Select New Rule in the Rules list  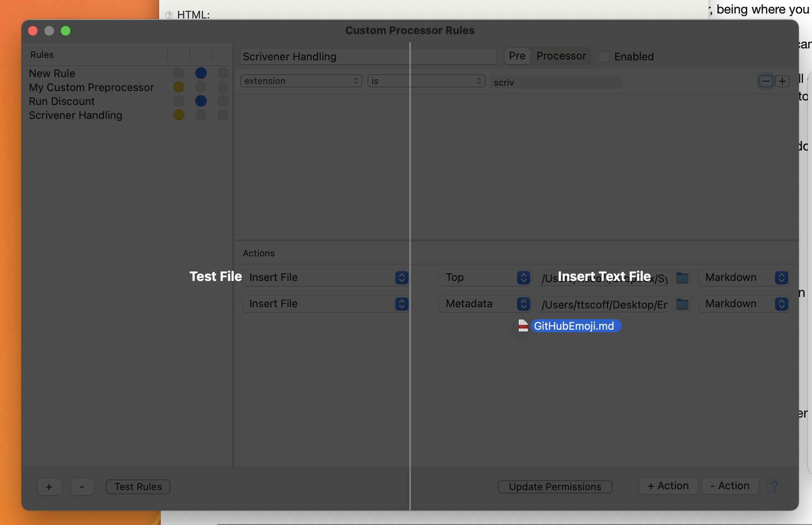(x=52, y=73)
